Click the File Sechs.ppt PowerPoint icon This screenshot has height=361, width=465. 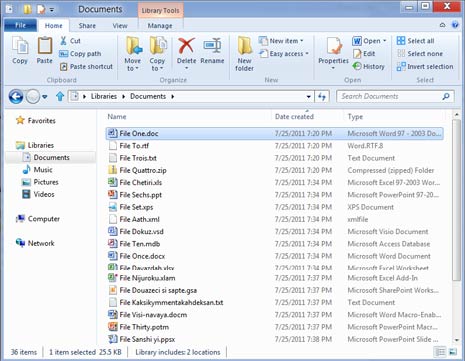point(112,194)
